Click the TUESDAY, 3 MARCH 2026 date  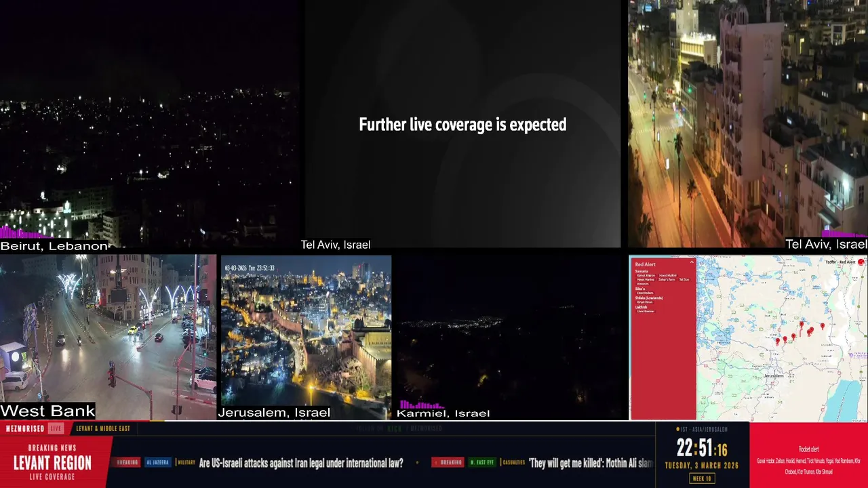tap(702, 466)
